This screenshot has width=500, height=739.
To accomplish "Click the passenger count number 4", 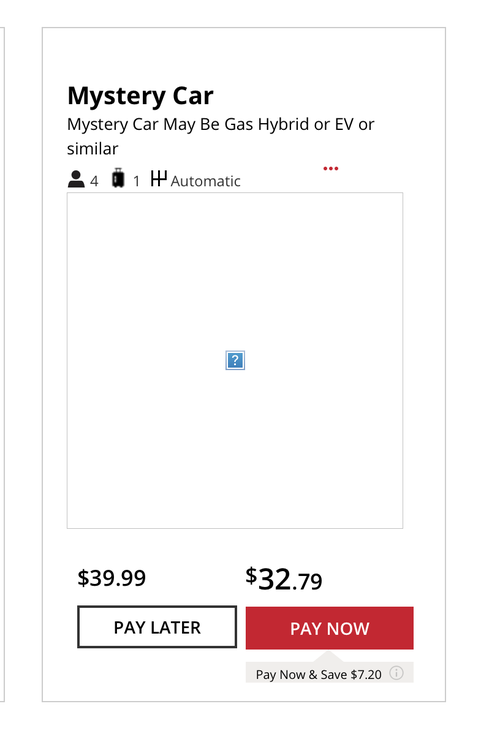I will pyautogui.click(x=94, y=181).
